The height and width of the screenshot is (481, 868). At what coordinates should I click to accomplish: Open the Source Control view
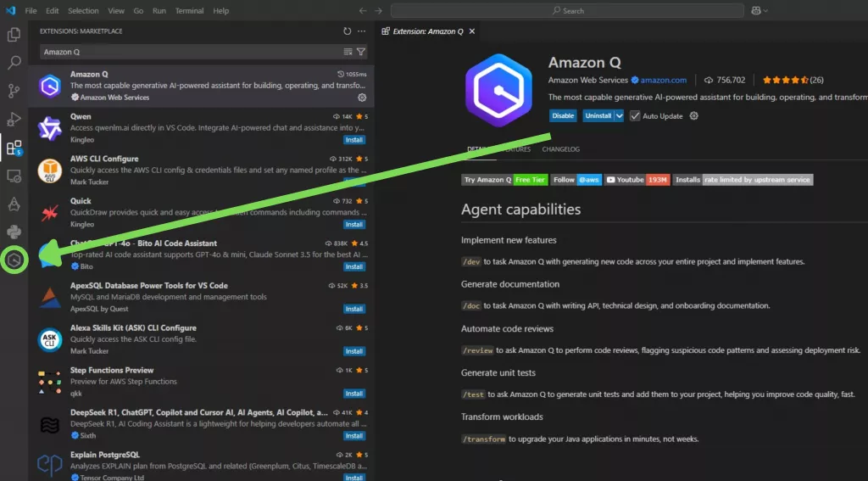14,91
